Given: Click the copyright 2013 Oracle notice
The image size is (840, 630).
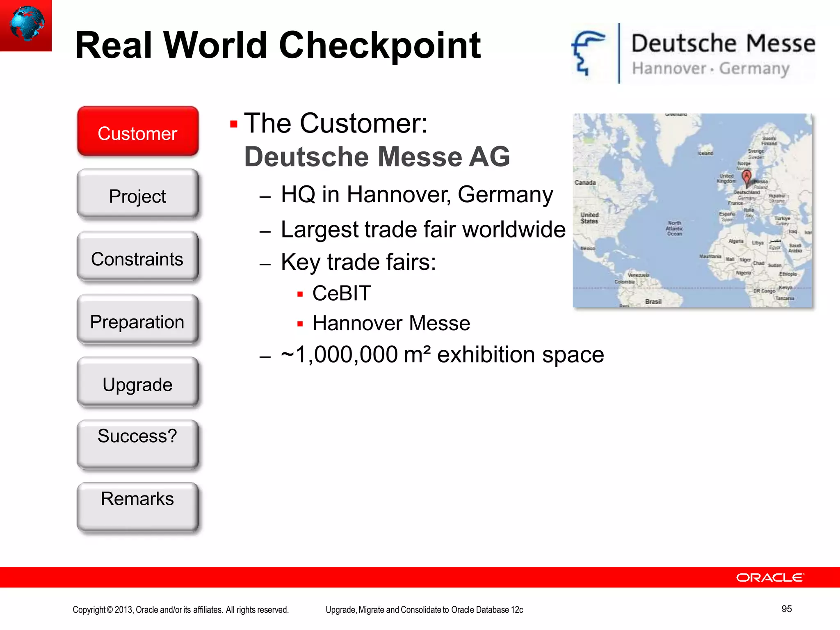Looking at the screenshot, I should 181,610.
